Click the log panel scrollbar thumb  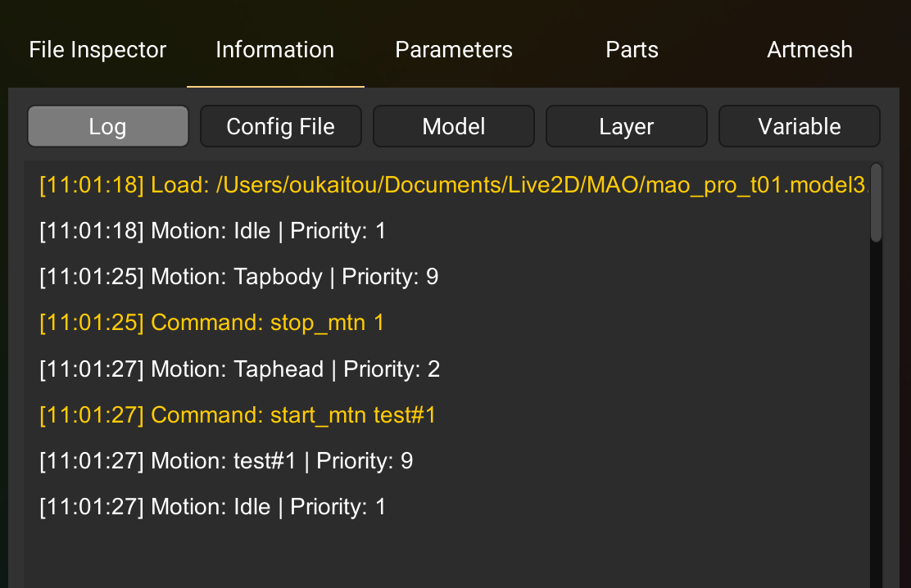(876, 202)
